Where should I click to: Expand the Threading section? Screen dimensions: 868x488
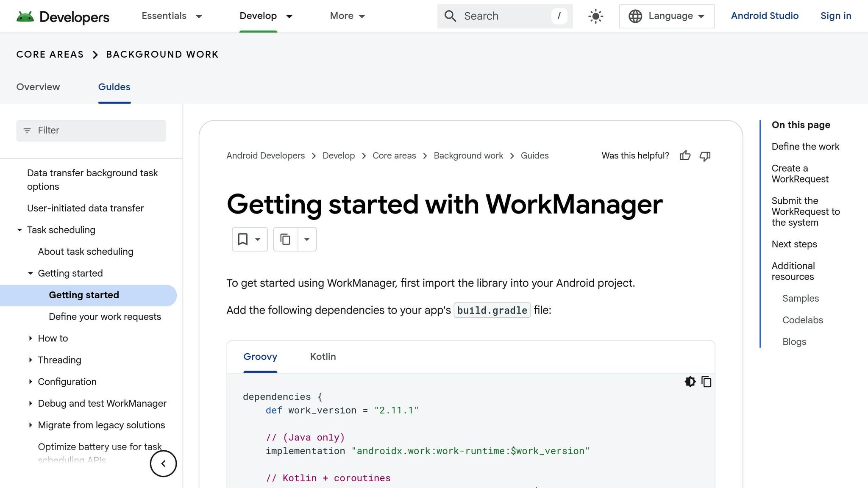pyautogui.click(x=30, y=360)
